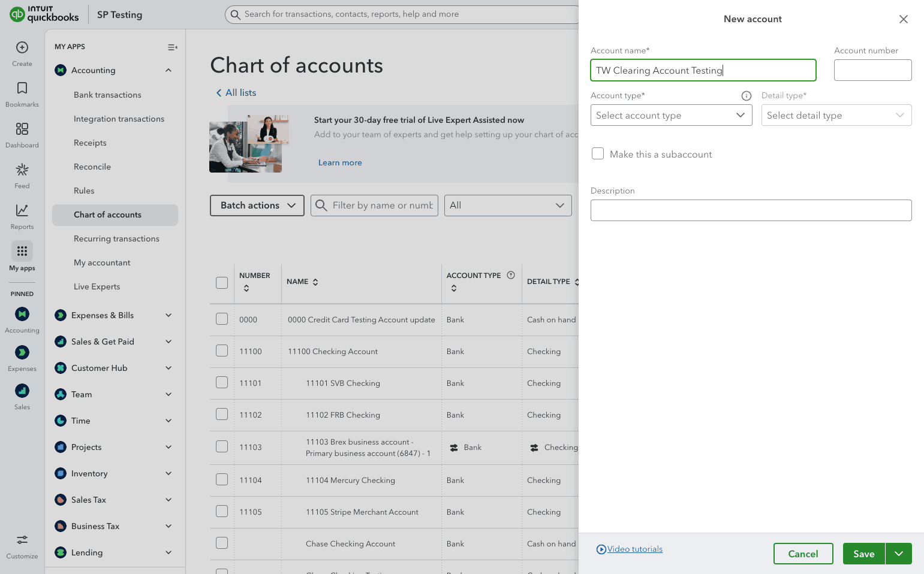
Task: Click Learn more about Live Expert Assisted
Action: [x=340, y=162]
